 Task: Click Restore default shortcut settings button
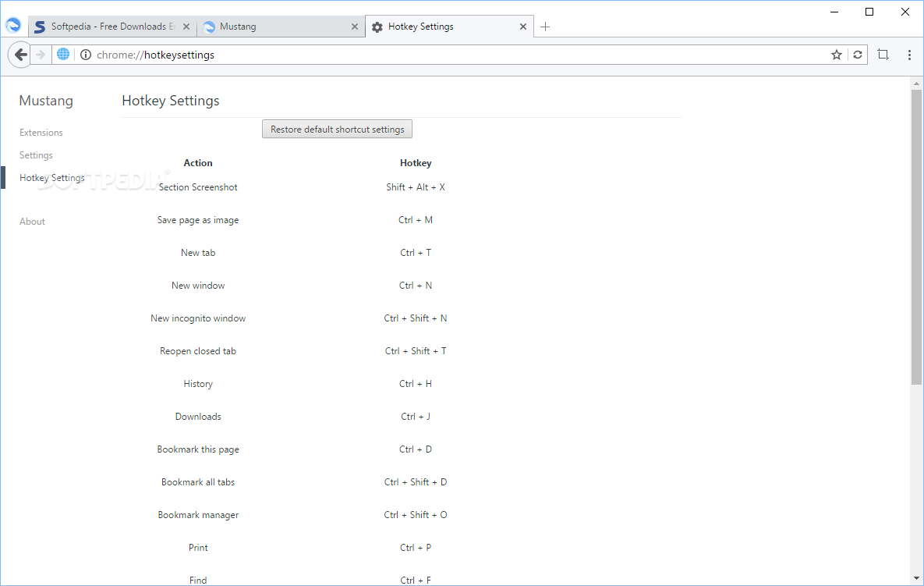[337, 129]
